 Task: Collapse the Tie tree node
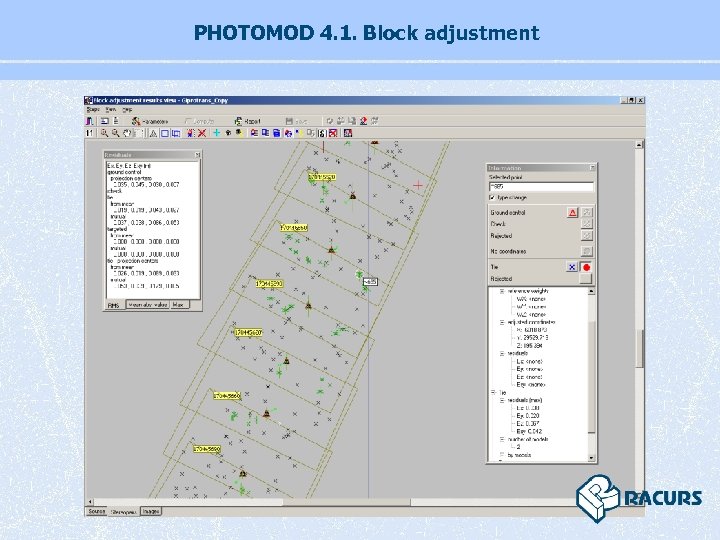[x=493, y=393]
